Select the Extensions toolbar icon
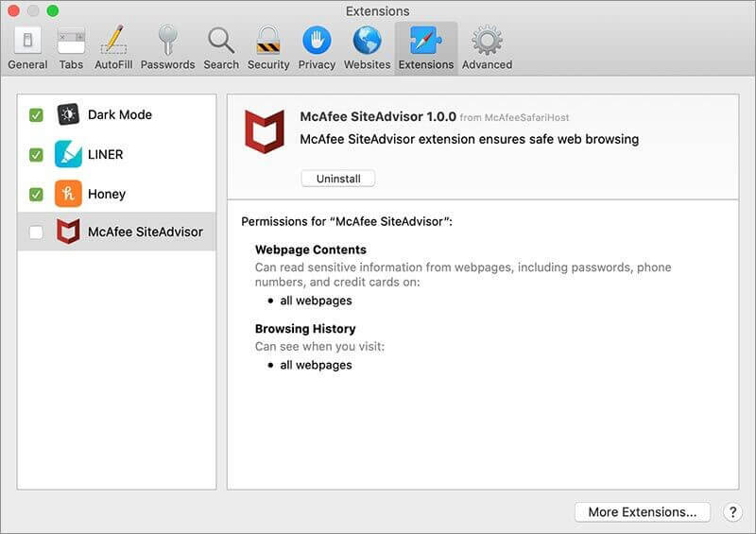Screen dimensions: 756x534 (426, 48)
